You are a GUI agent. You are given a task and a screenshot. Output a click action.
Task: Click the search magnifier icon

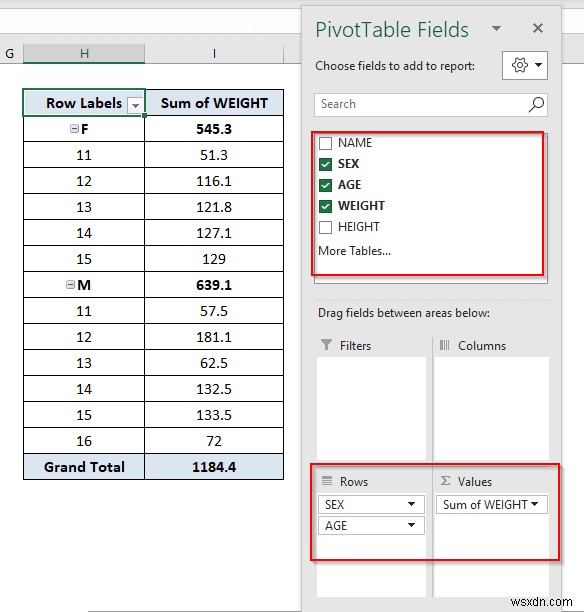tap(536, 105)
